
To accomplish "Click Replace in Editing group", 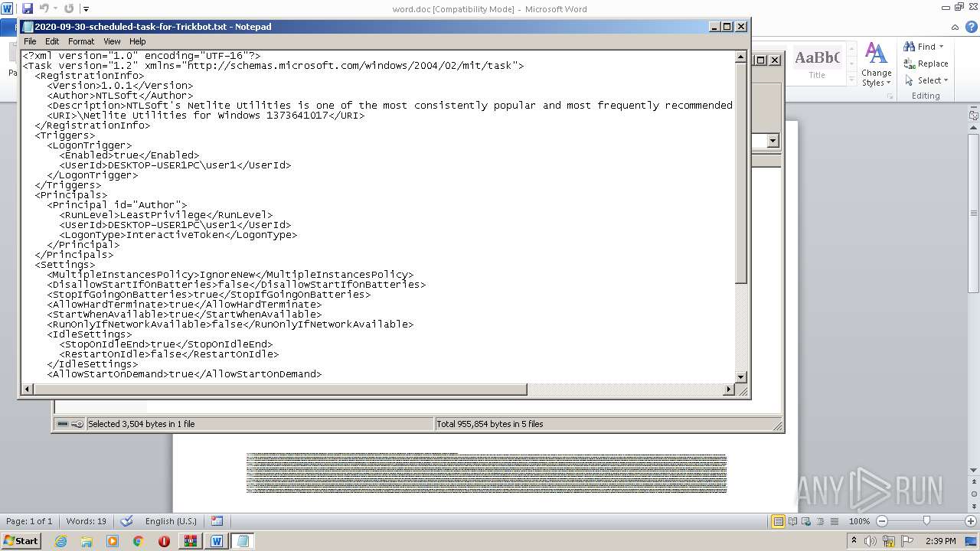I will pyautogui.click(x=926, y=64).
